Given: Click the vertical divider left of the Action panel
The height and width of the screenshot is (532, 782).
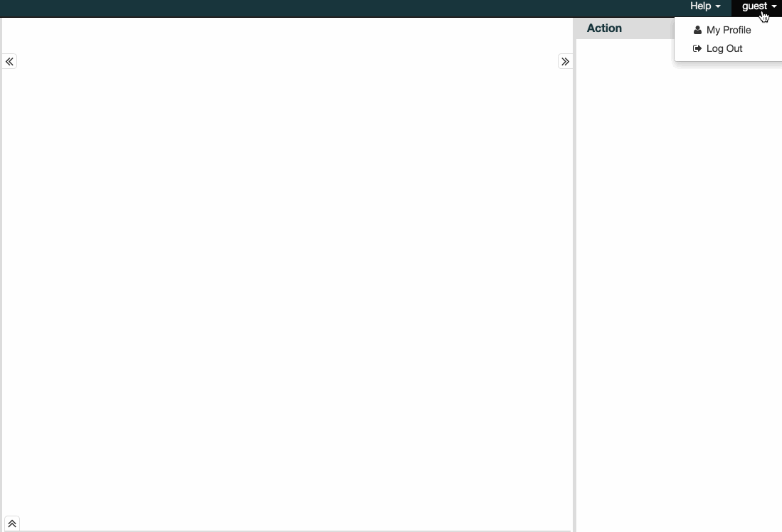Looking at the screenshot, I should (x=574, y=284).
